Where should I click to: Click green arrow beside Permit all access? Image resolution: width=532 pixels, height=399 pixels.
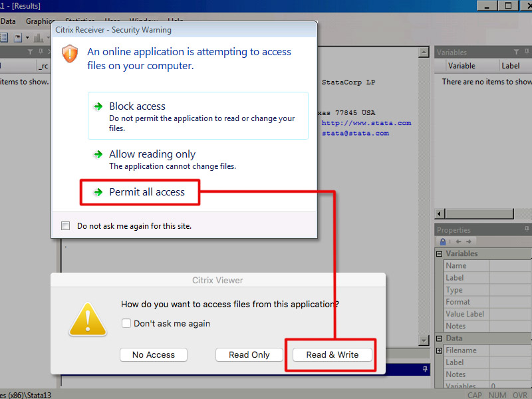[x=98, y=192]
